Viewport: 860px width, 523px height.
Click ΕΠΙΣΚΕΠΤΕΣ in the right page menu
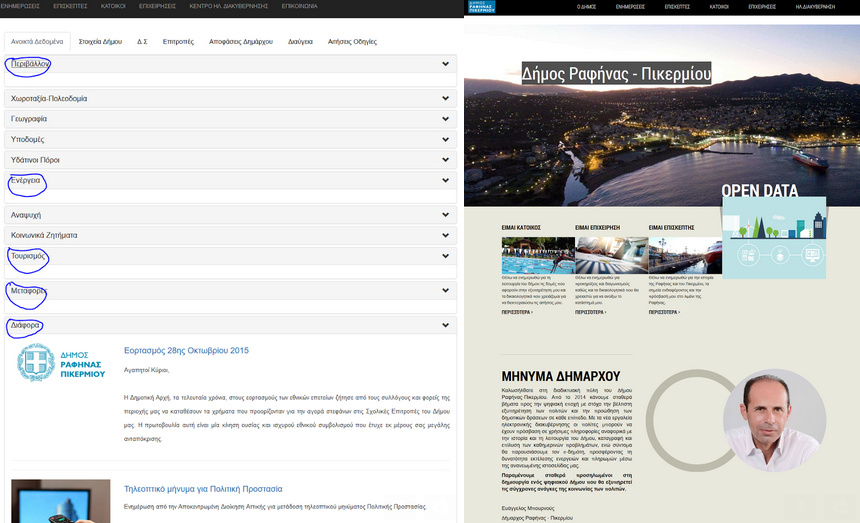677,7
